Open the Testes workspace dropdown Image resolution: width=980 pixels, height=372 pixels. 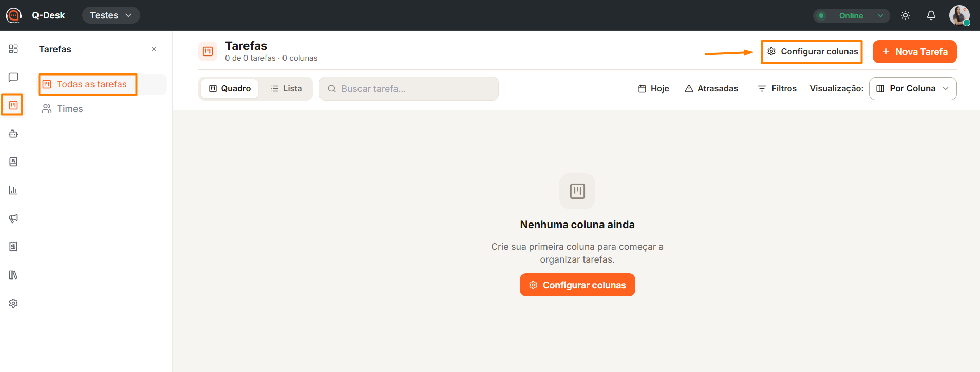click(x=111, y=15)
